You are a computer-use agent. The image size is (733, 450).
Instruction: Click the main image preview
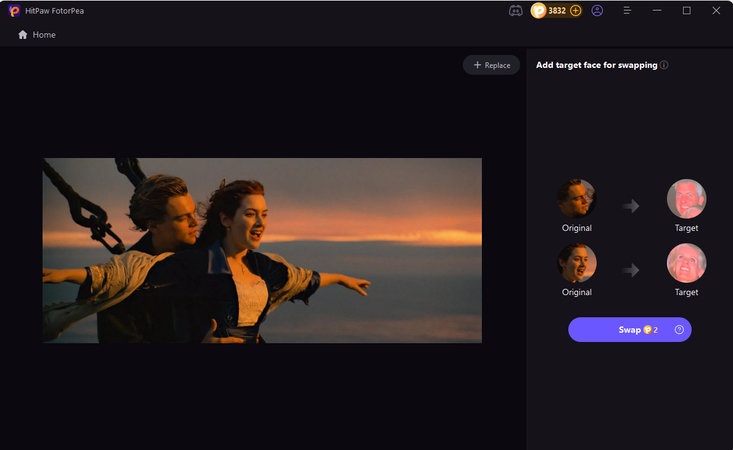[262, 250]
